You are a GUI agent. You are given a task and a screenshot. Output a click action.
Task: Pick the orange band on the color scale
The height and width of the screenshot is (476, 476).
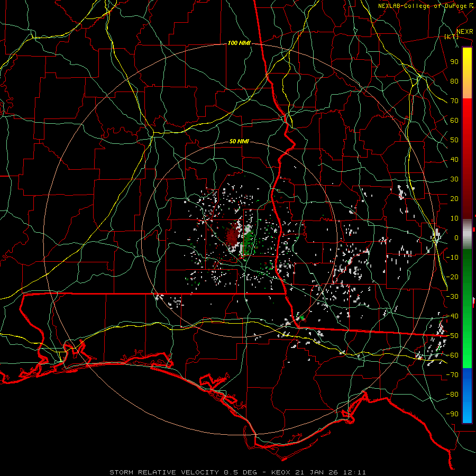pyautogui.click(x=467, y=89)
